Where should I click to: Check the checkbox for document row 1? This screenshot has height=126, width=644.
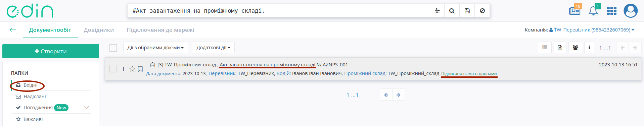pyautogui.click(x=113, y=69)
